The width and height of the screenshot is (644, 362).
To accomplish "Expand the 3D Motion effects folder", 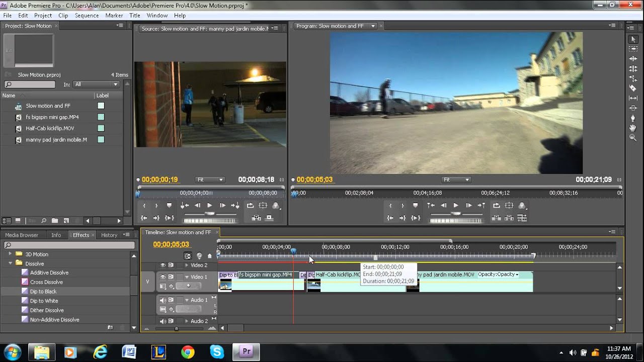I will click(x=10, y=254).
